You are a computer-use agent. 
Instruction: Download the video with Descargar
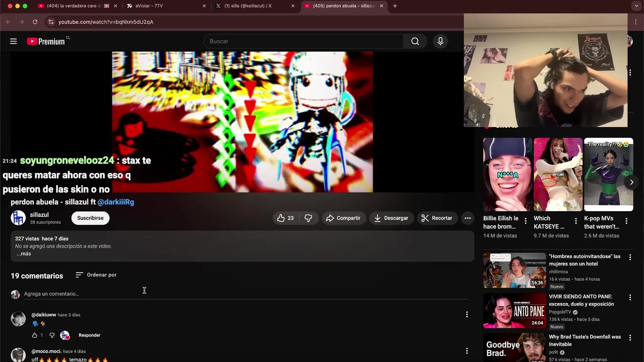391,218
